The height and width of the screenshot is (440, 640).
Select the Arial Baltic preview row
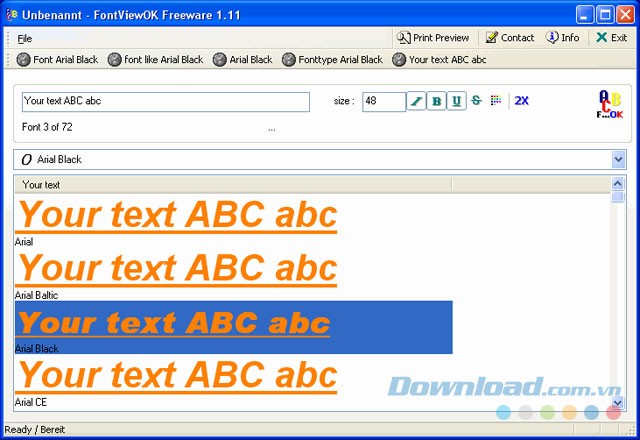coord(233,274)
